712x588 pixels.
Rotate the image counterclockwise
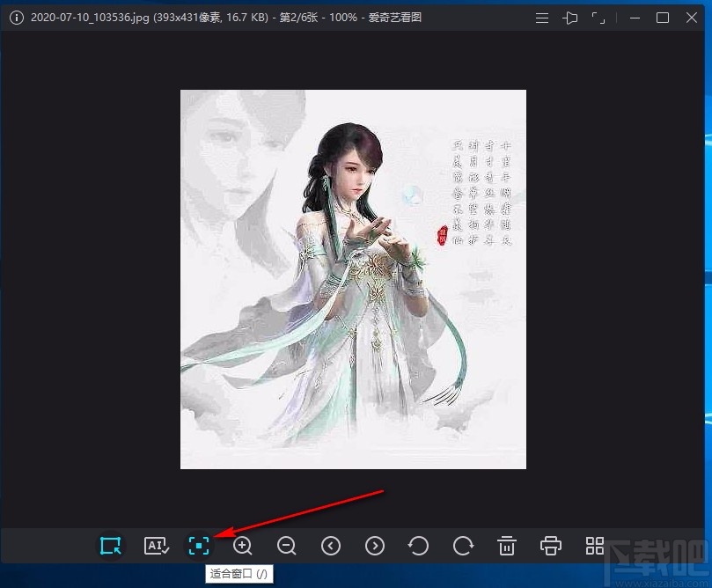pyautogui.click(x=418, y=546)
